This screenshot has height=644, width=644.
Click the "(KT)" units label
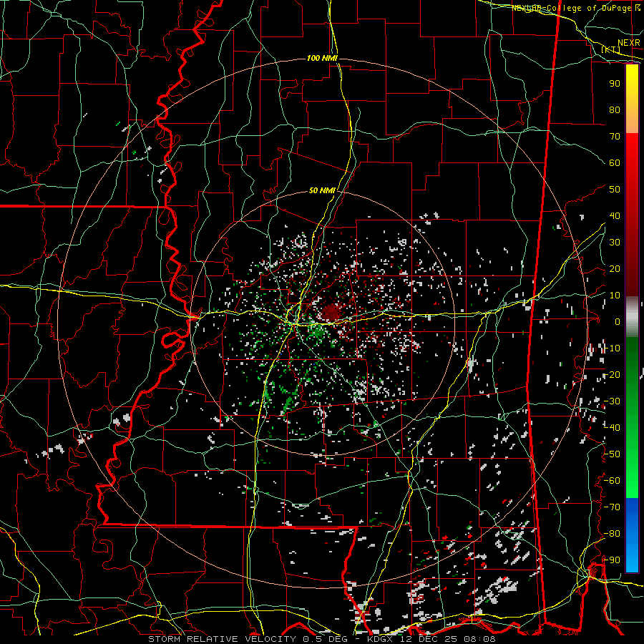point(610,50)
